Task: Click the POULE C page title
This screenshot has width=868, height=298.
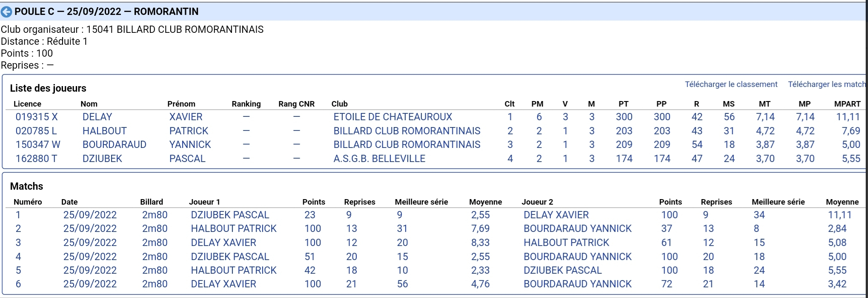Action: click(x=106, y=12)
